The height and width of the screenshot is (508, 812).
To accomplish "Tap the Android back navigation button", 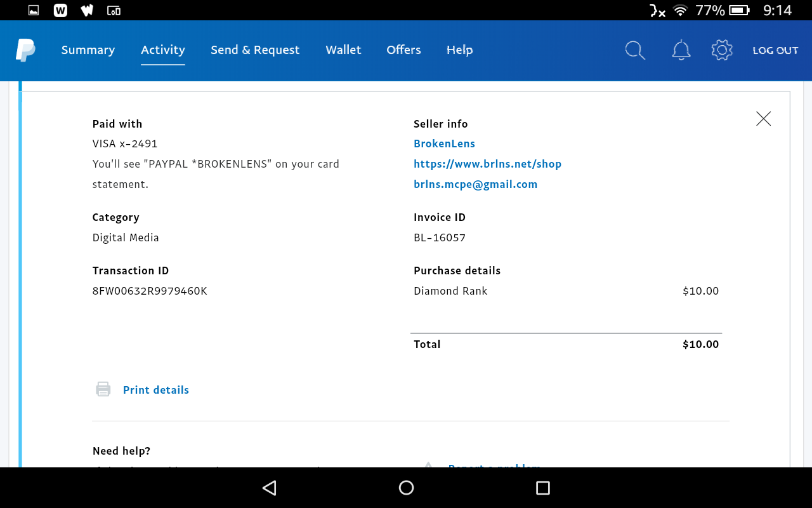I will point(270,488).
